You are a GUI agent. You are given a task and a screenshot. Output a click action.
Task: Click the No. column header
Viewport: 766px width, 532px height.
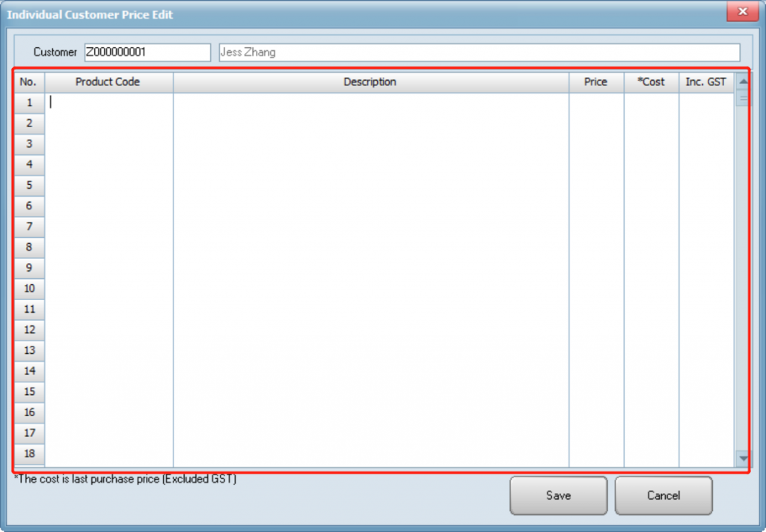[x=28, y=82]
